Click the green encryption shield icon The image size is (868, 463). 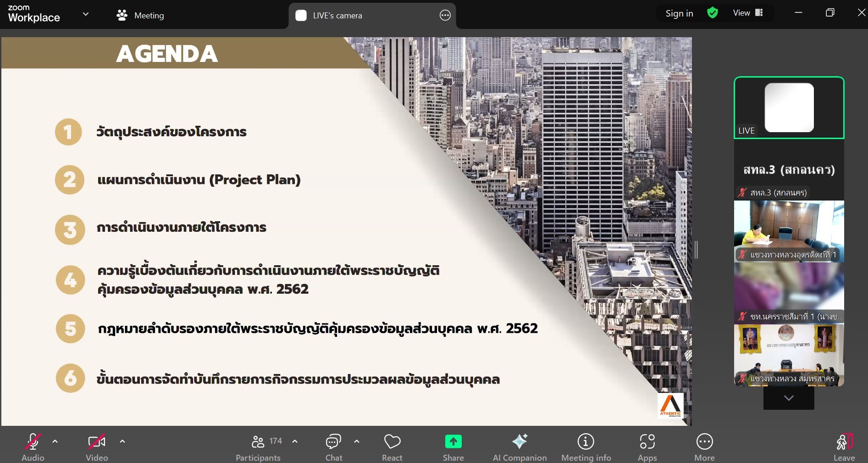(712, 13)
